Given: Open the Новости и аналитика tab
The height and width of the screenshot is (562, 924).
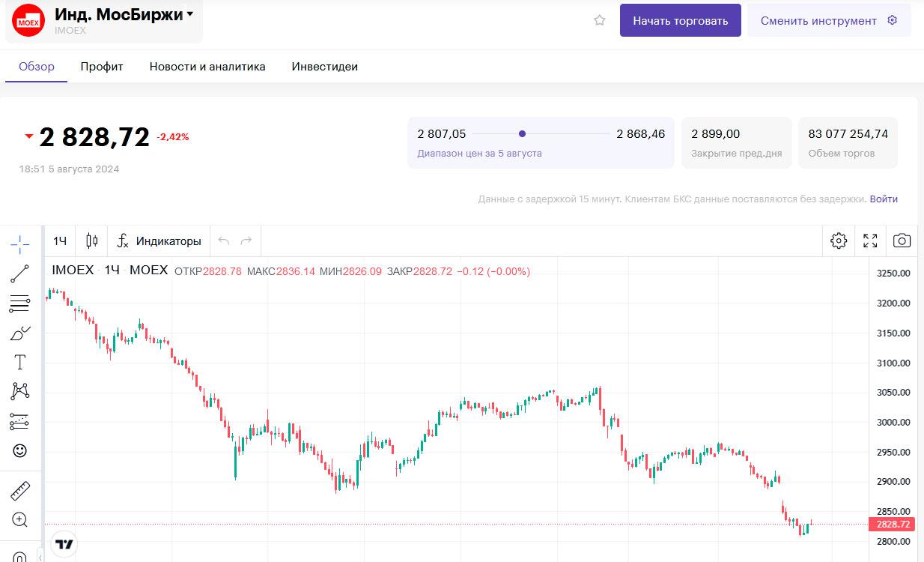Looking at the screenshot, I should [207, 67].
